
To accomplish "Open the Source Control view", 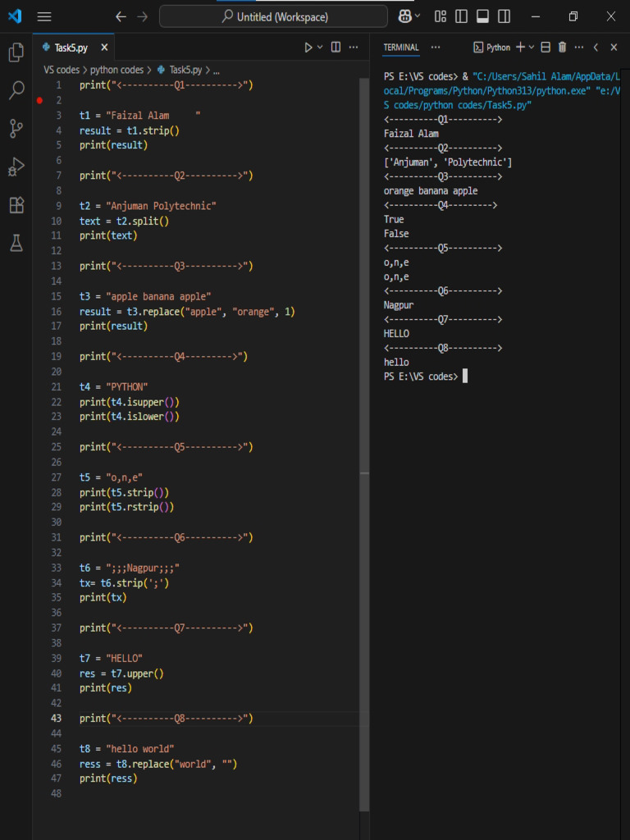I will pyautogui.click(x=16, y=128).
